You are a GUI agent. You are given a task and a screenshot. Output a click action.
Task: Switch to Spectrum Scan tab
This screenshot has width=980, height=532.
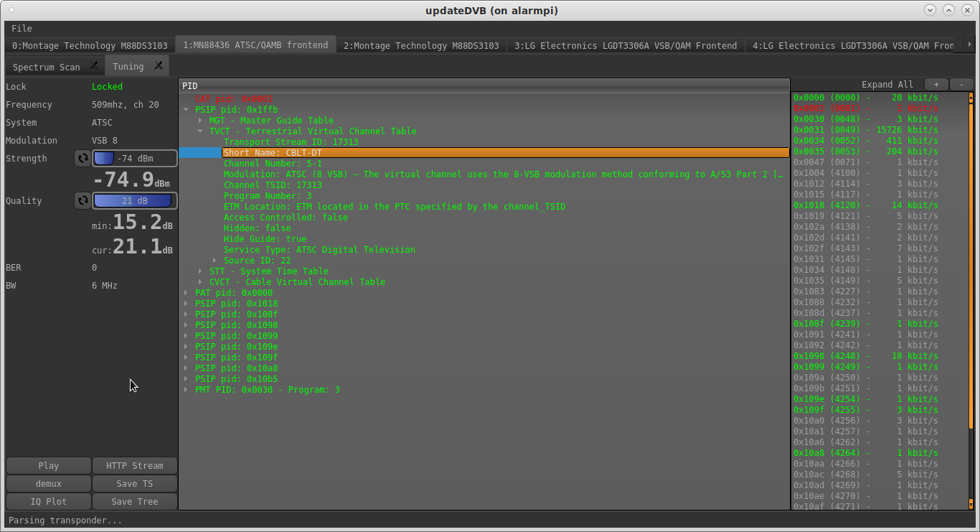(46, 67)
